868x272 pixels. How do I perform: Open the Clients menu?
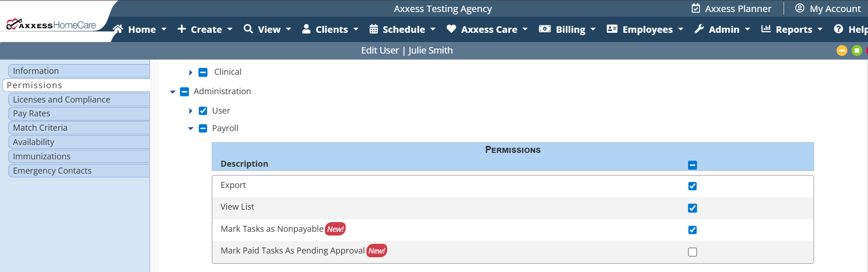(x=330, y=30)
